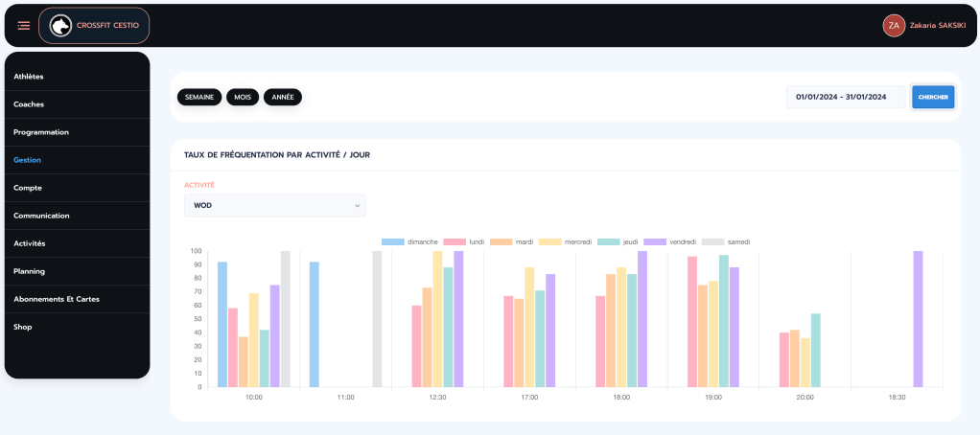Open the hamburger menu icon
The image size is (980, 435).
(x=24, y=26)
